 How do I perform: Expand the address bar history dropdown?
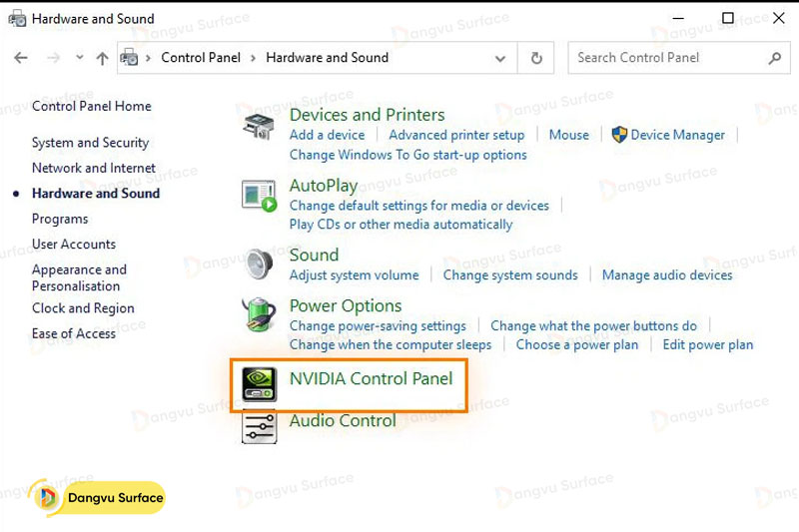(500, 59)
